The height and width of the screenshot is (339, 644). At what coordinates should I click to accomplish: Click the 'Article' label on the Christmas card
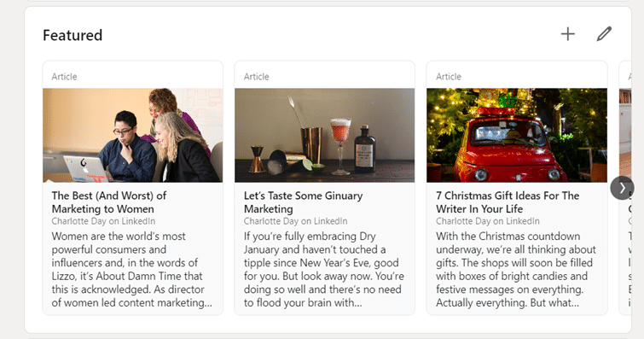pyautogui.click(x=449, y=77)
